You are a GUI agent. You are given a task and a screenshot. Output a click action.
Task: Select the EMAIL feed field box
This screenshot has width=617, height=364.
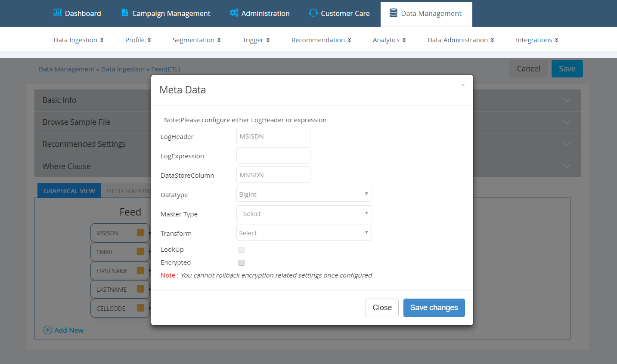(120, 252)
